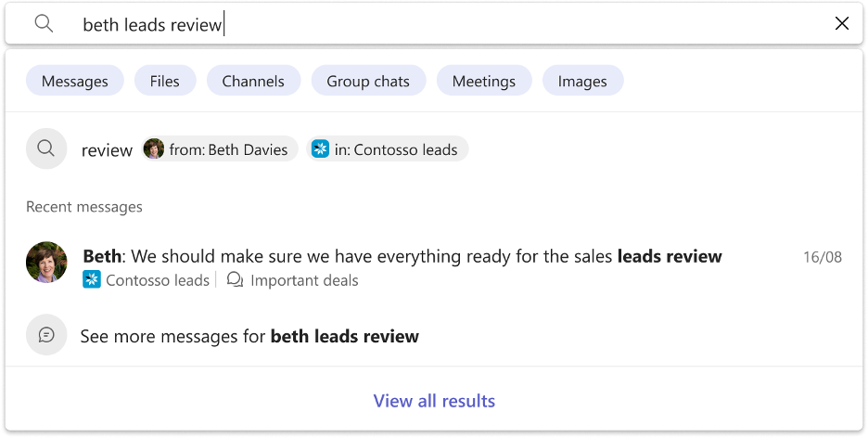Click the Contosso leads logo in the 'in:' chip
Screen dimensions: 868x438
[x=321, y=149]
